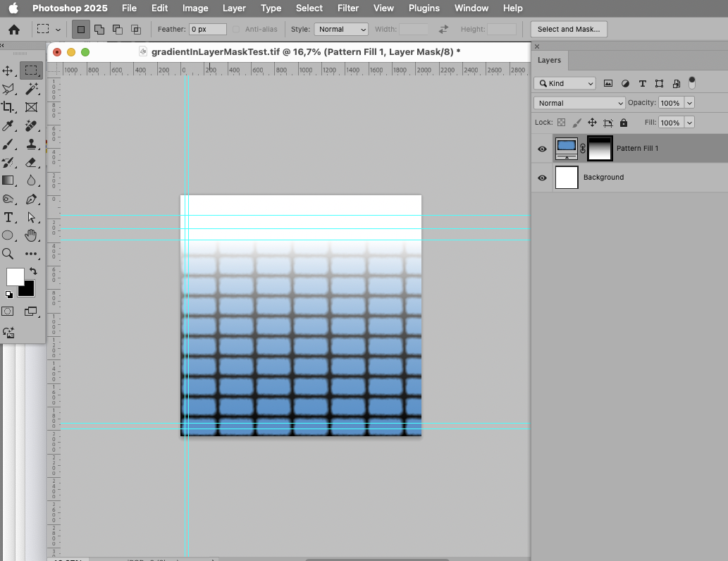This screenshot has width=728, height=561.
Task: Select the Brush tool
Action: point(8,144)
